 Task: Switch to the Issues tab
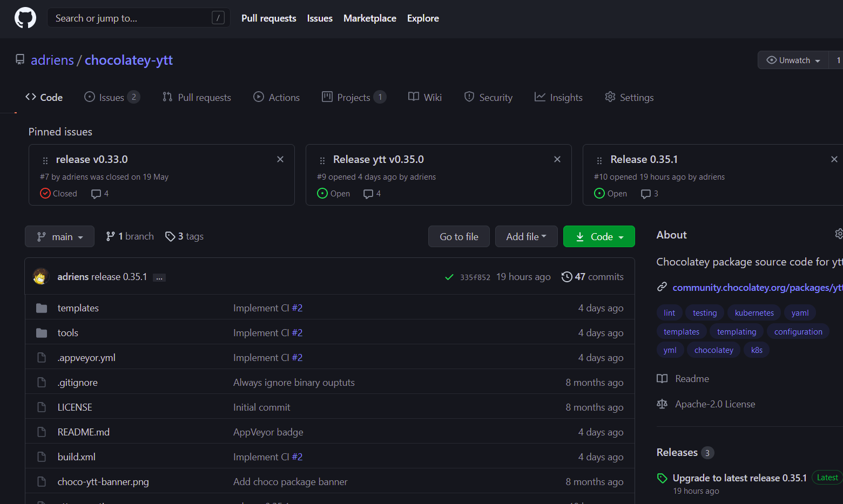[x=111, y=98]
